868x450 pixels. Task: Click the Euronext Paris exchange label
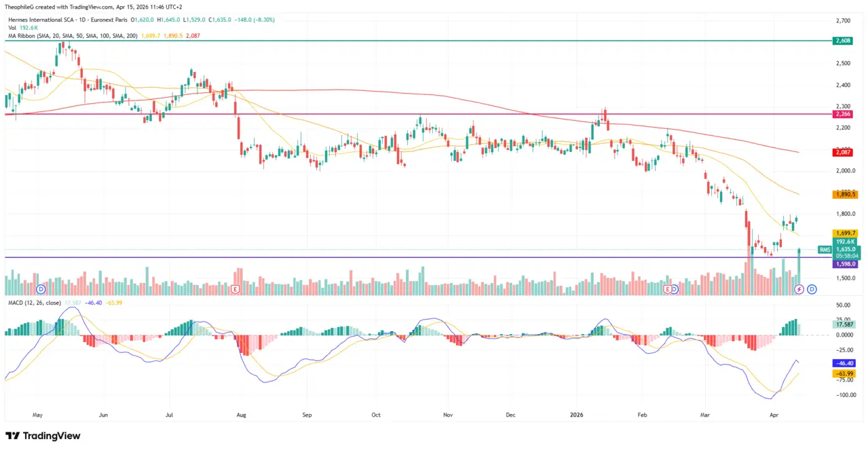coord(109,20)
